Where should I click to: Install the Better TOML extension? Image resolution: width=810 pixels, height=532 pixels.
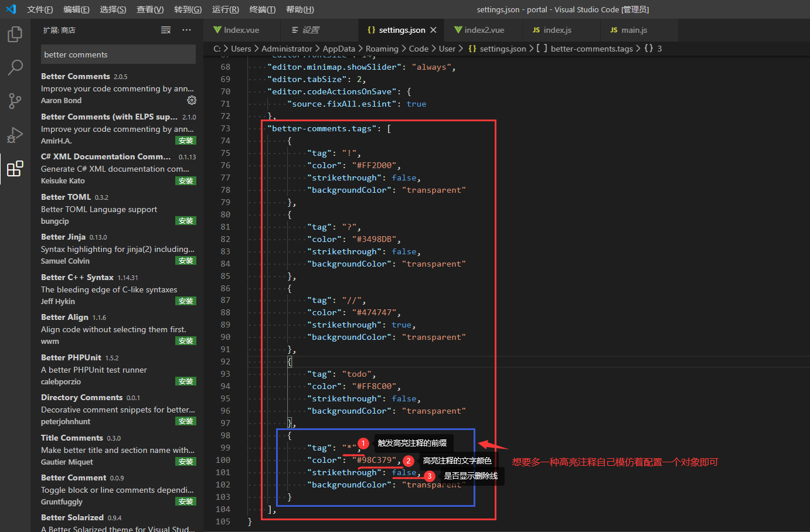pos(186,220)
